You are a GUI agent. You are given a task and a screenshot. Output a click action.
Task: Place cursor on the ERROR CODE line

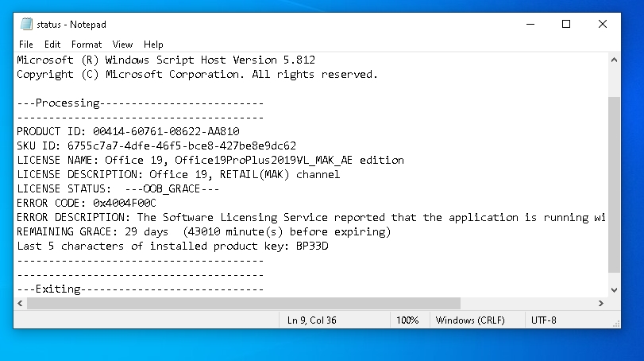pyautogui.click(x=87, y=203)
